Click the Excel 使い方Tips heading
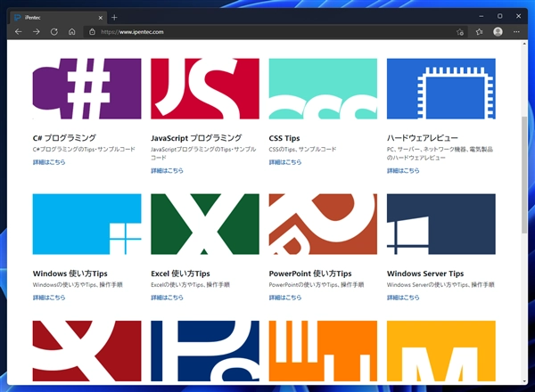 pos(180,274)
